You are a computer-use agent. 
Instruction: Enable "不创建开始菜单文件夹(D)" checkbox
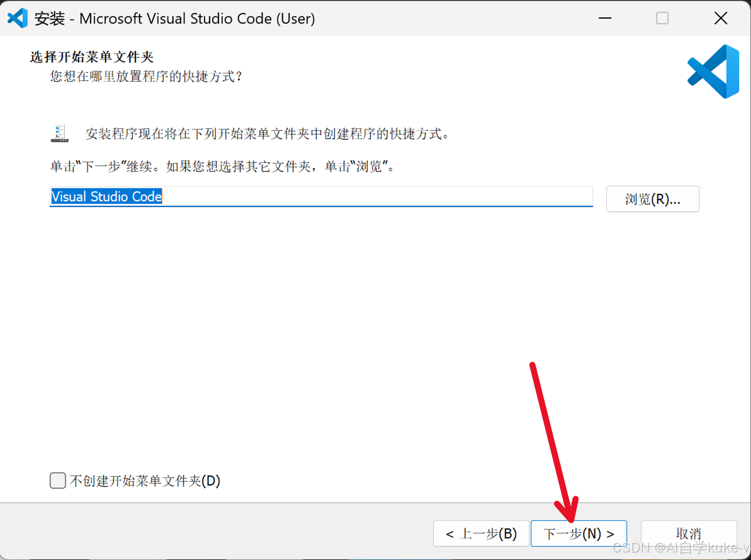pos(58,480)
